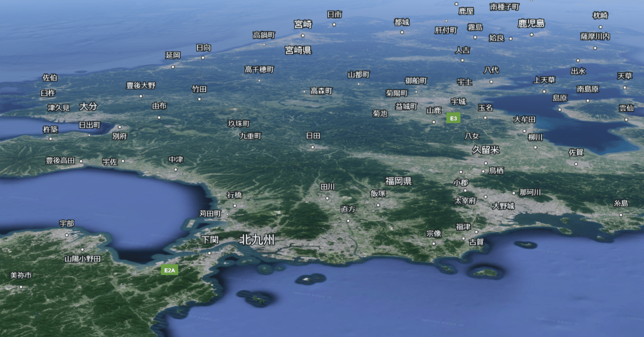Select the 高千穂町 town label

coord(259,70)
